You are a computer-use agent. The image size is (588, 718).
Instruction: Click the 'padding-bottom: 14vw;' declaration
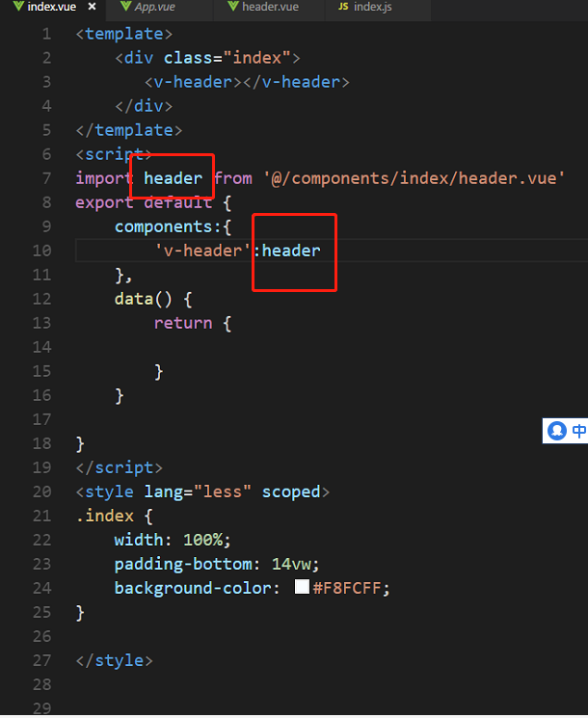pos(217,564)
